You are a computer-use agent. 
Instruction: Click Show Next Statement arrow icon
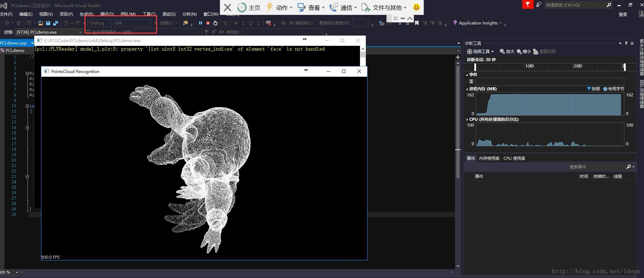point(235,23)
